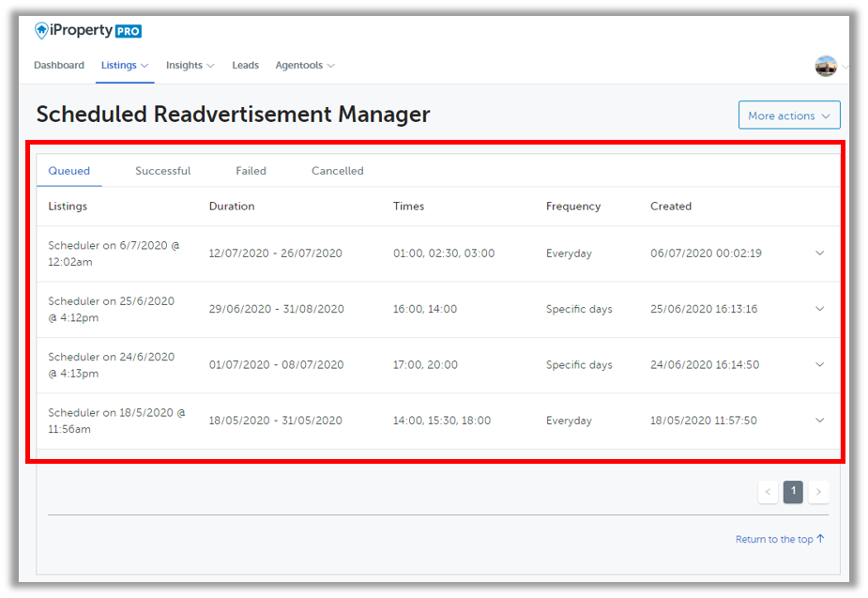Open the Agentools navigation menu
The width and height of the screenshot is (868, 598).
coord(304,66)
